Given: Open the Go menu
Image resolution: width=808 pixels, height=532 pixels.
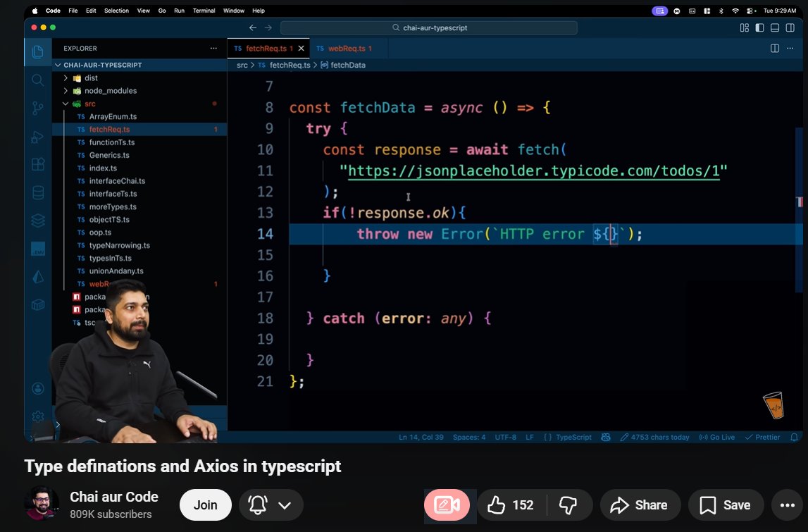Looking at the screenshot, I should click(x=162, y=11).
